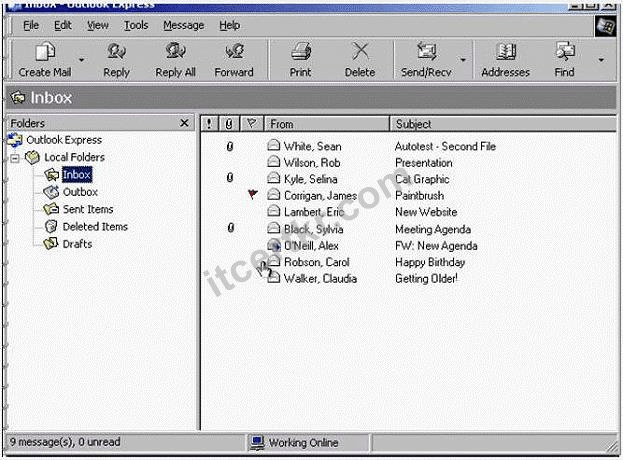This screenshot has height=460, width=623.
Task: Click subject Autotest - Second File
Action: [445, 147]
